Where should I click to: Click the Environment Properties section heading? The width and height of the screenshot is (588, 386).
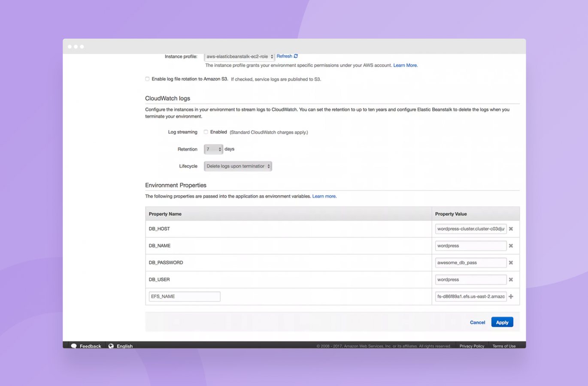pyautogui.click(x=176, y=185)
